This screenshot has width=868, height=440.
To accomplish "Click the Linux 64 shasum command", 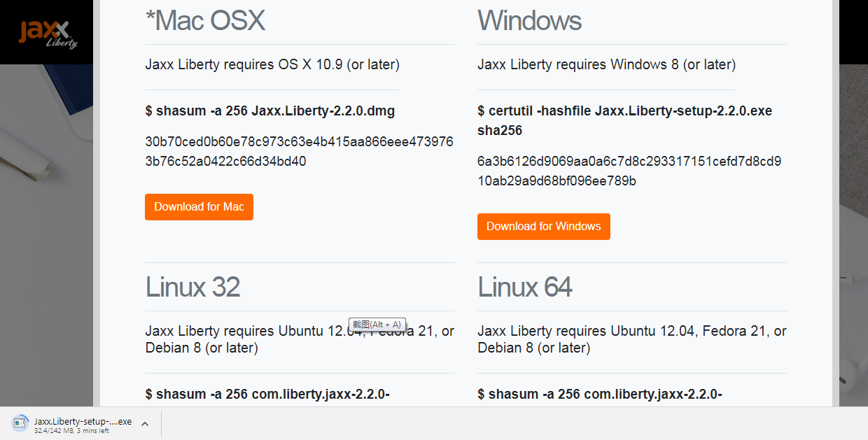I will click(x=600, y=395).
